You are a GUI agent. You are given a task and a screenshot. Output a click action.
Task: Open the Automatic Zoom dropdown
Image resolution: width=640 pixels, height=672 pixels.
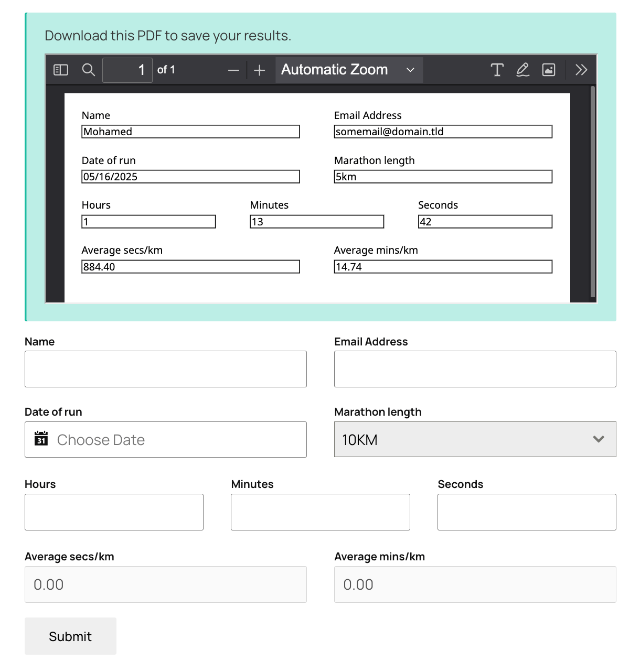coord(349,70)
